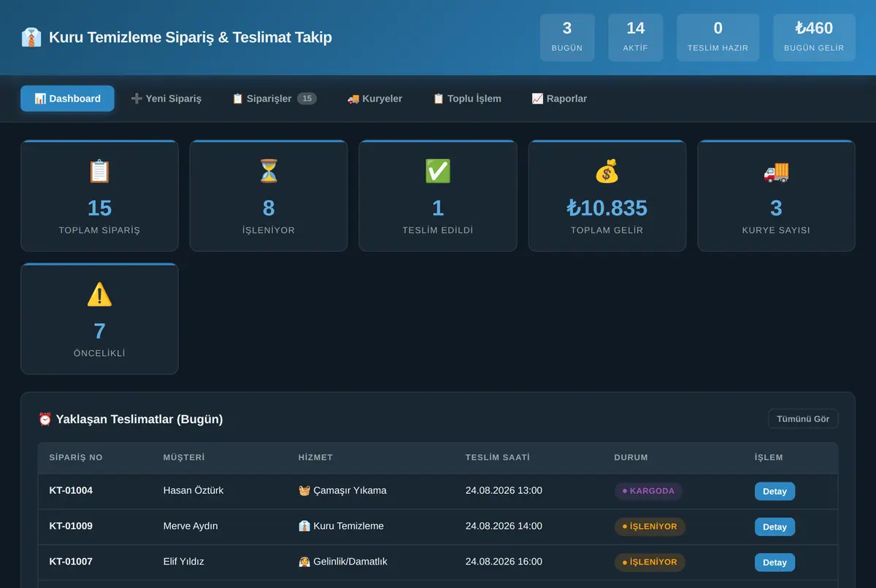Click İşleniyor status badge for Elif Yıldız
This screenshot has height=588, width=876.
click(650, 562)
